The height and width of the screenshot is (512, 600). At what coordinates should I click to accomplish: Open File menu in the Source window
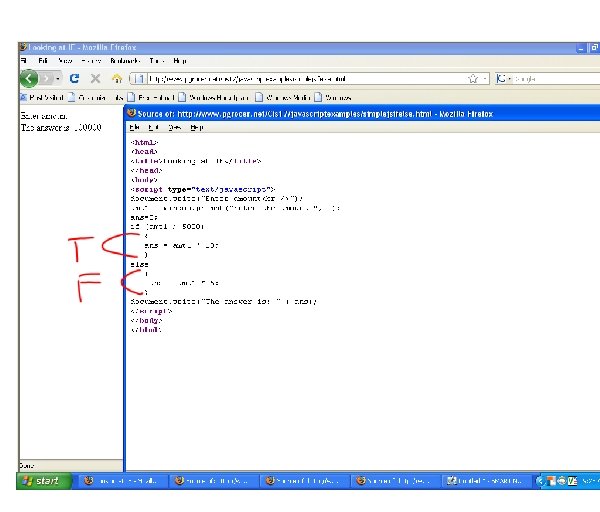pos(134,127)
